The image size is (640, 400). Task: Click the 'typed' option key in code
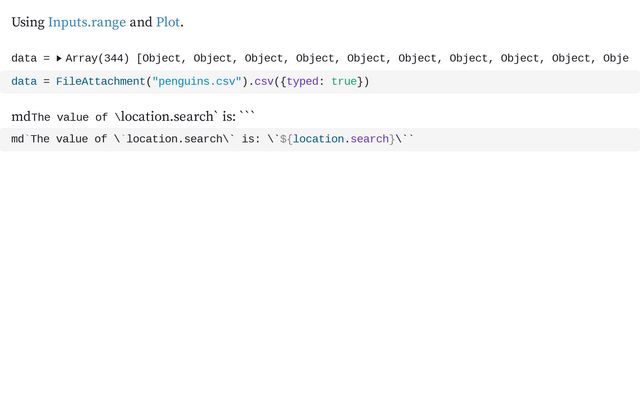303,81
